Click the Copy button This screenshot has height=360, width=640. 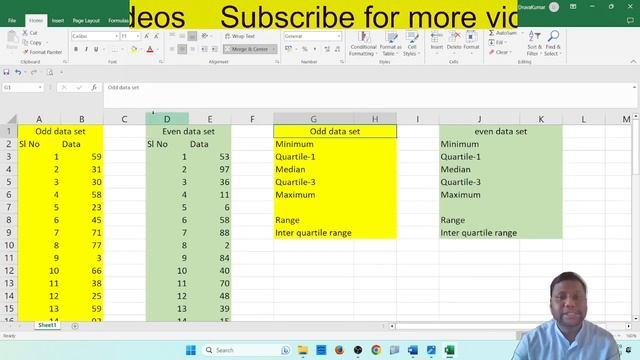click(32, 42)
